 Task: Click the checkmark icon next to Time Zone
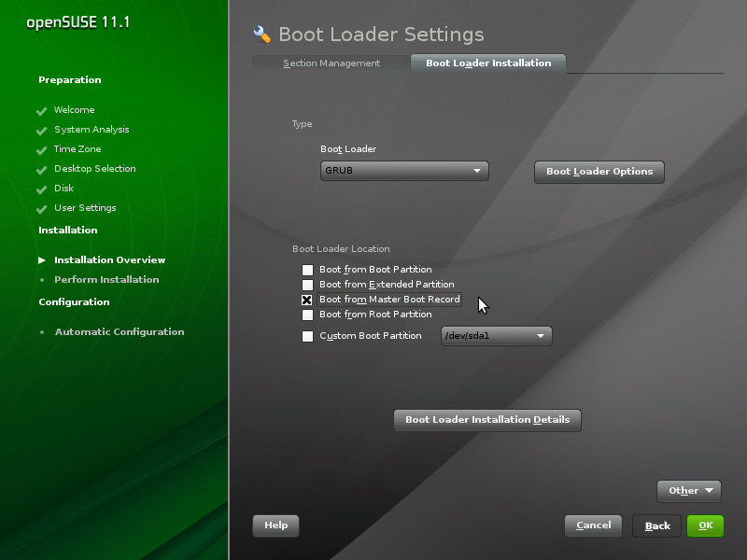41,150
